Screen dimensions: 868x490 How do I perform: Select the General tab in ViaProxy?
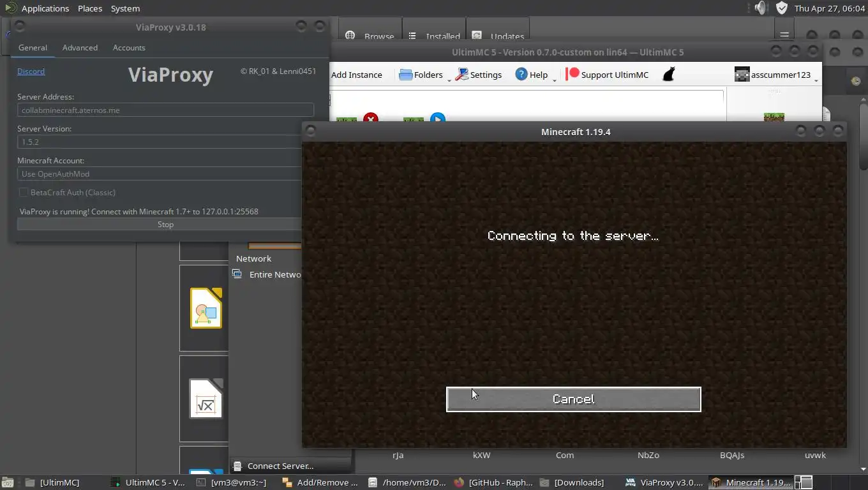click(33, 48)
